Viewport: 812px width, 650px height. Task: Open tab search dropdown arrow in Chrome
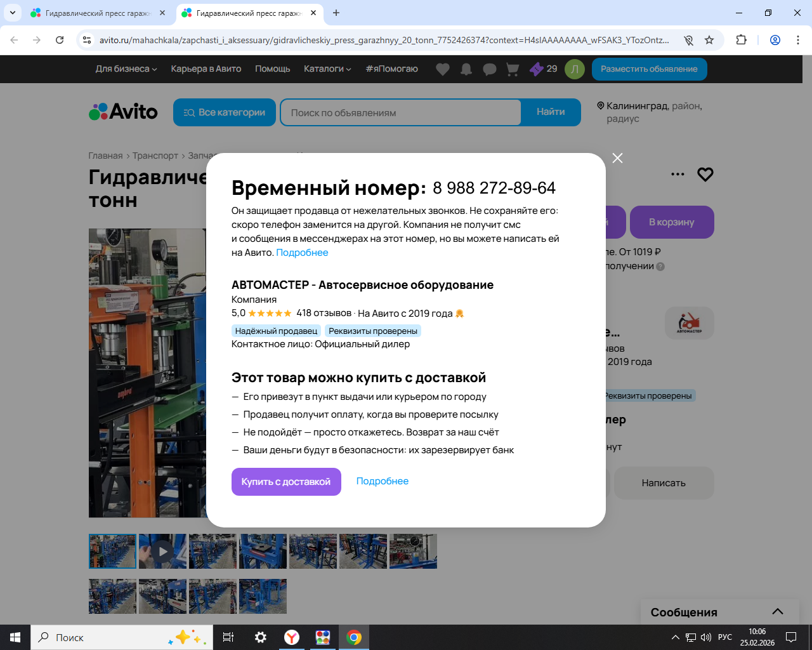[x=13, y=13]
